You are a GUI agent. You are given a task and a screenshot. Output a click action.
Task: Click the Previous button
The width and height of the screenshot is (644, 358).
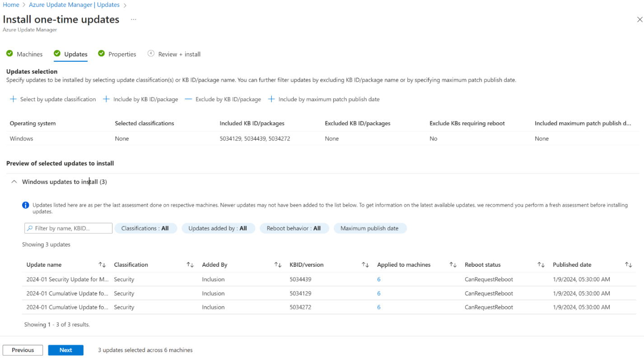click(23, 350)
